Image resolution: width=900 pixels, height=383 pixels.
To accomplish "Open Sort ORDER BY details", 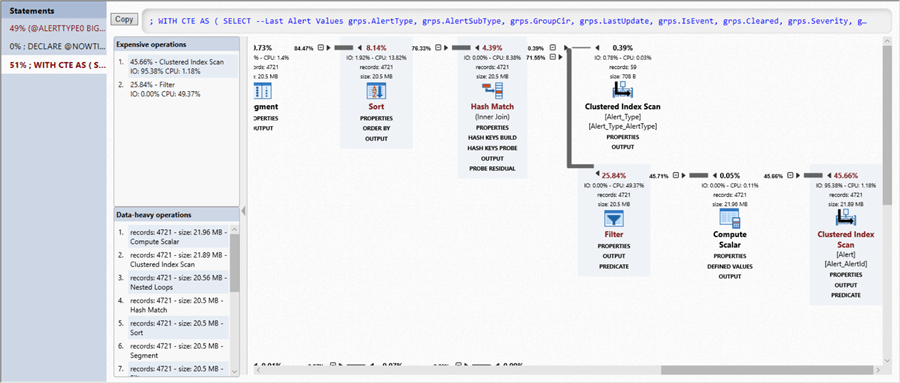I will pos(376,129).
